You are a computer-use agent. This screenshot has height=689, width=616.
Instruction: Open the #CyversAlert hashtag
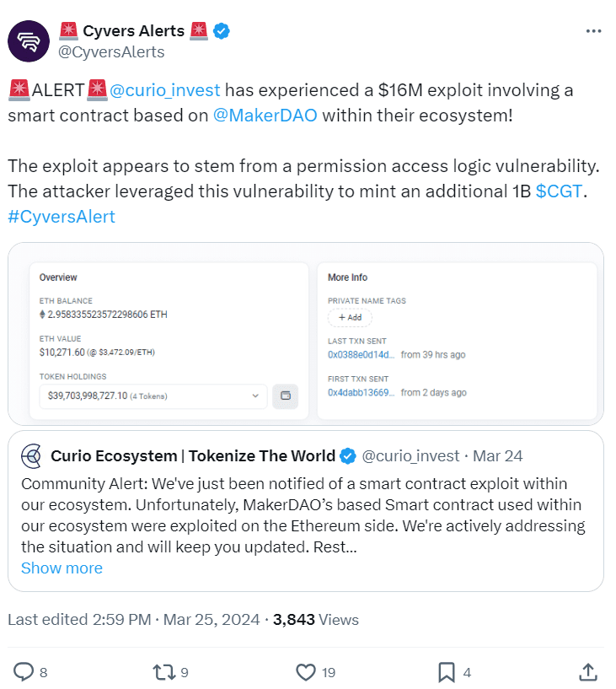pos(63,217)
